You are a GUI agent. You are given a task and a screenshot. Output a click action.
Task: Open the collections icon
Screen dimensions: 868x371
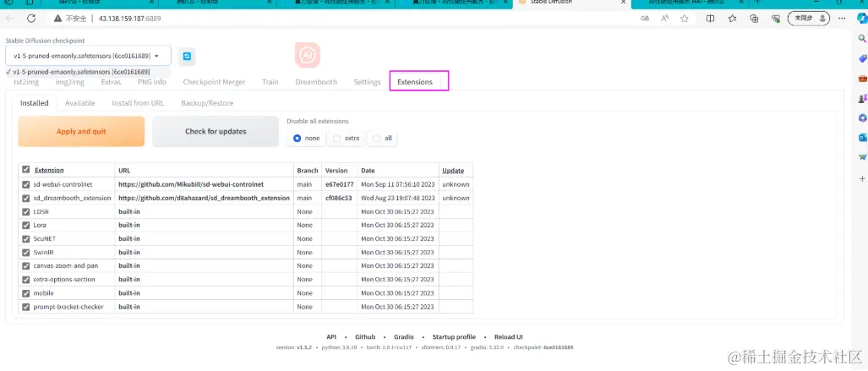pyautogui.click(x=754, y=19)
